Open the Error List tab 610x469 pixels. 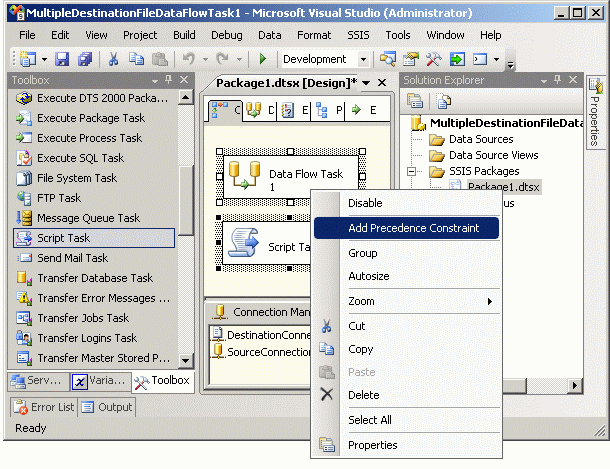44,407
